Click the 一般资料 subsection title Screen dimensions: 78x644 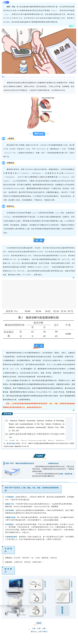[10, 138]
